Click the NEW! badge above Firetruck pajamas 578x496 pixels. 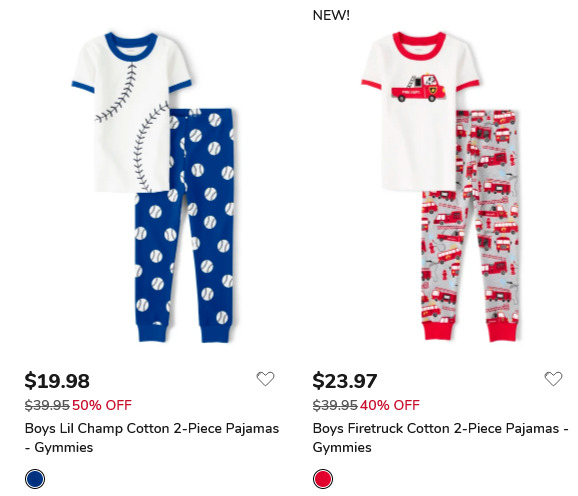point(331,15)
